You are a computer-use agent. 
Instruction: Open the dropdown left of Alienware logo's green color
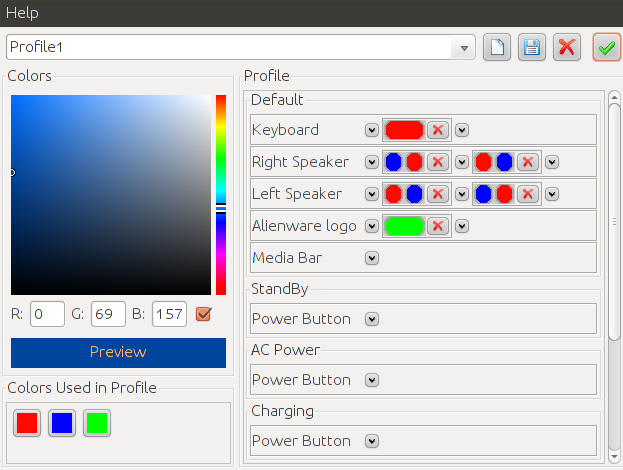point(372,226)
